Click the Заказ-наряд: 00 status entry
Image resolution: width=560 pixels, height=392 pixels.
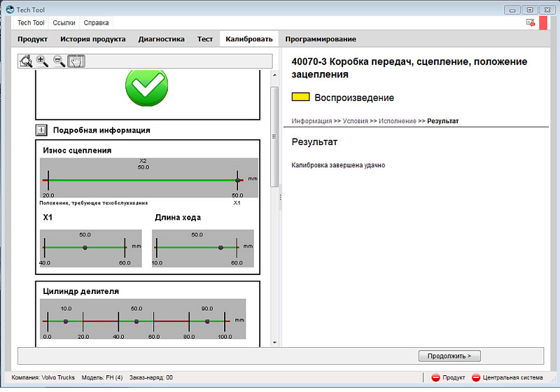click(151, 377)
